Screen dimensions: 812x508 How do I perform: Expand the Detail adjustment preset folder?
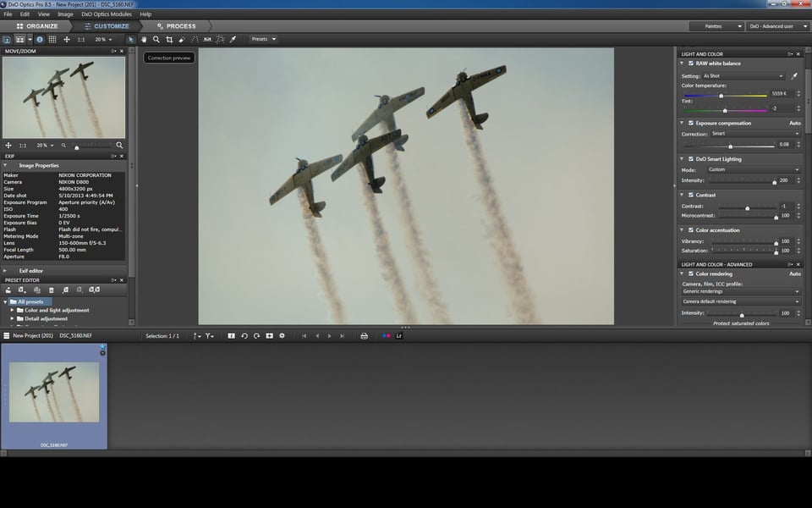click(x=13, y=319)
